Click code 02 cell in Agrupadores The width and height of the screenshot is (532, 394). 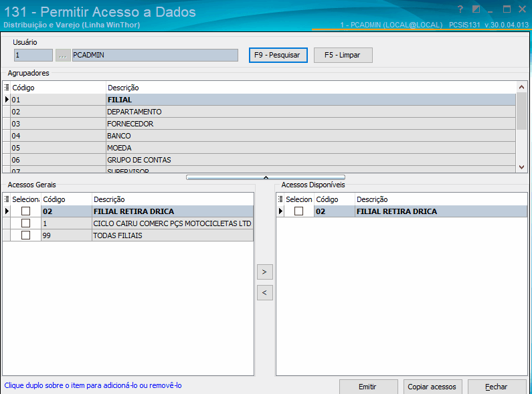point(58,112)
